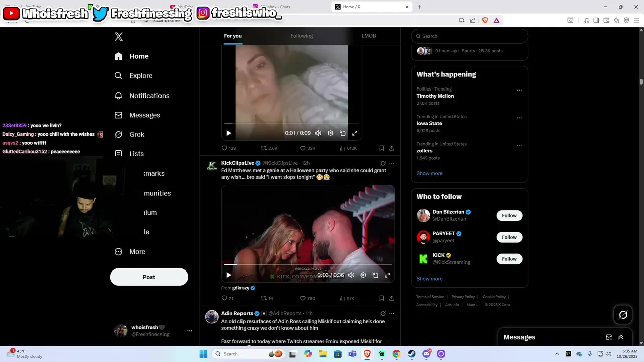Bookmark the KickClipsLive post

(x=382, y=298)
